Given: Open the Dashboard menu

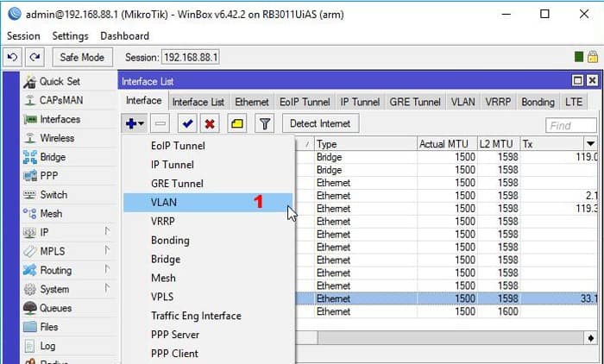Looking at the screenshot, I should click(124, 36).
